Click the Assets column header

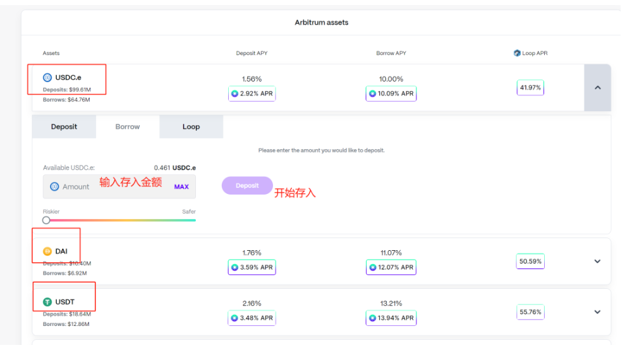51,53
